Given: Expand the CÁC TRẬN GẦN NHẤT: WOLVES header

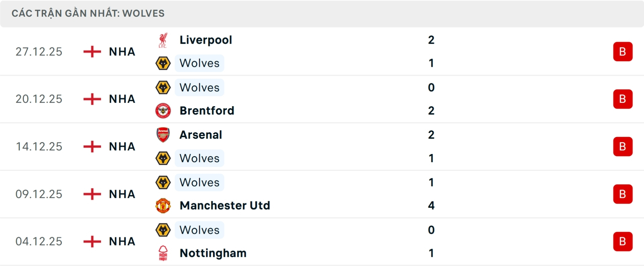Looking at the screenshot, I should pos(88,13).
